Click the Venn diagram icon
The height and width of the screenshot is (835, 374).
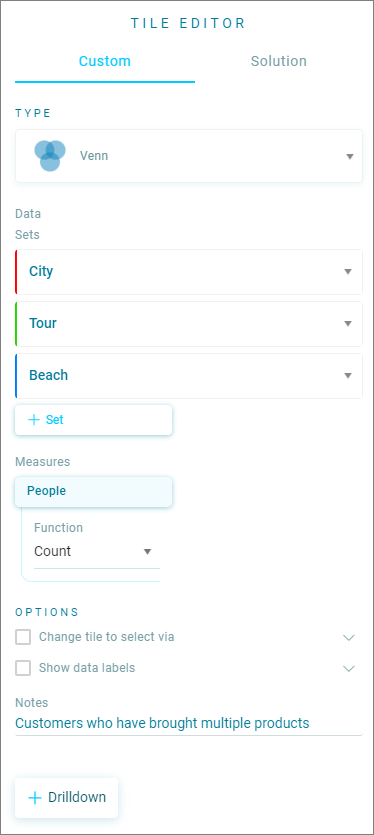[x=50, y=155]
